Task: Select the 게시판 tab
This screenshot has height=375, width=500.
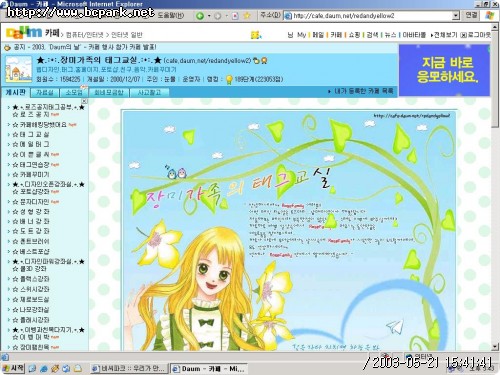Action: coord(15,92)
